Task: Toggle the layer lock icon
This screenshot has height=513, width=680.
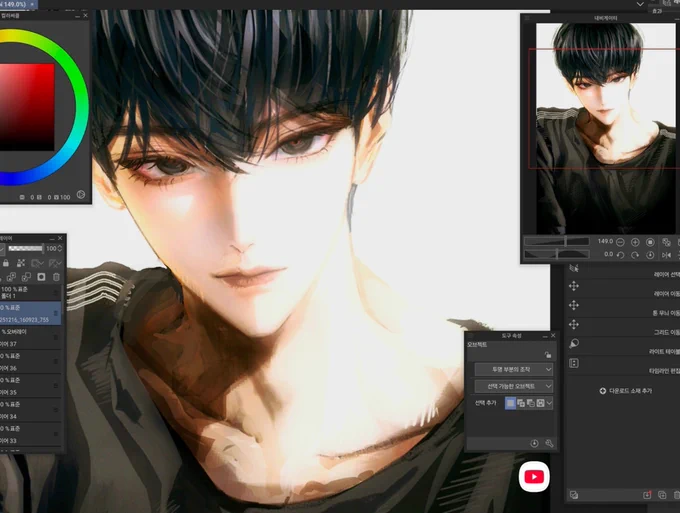Action: click(x=6, y=263)
